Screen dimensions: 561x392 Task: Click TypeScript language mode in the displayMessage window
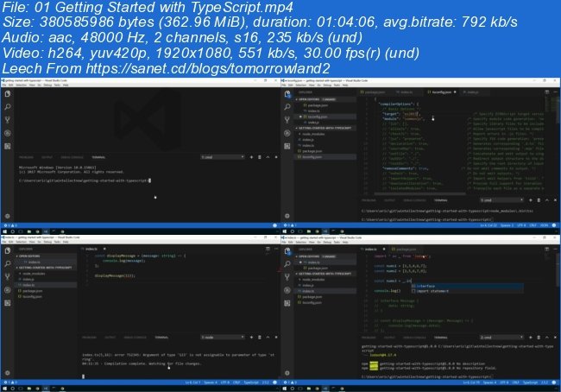pyautogui.click(x=251, y=383)
